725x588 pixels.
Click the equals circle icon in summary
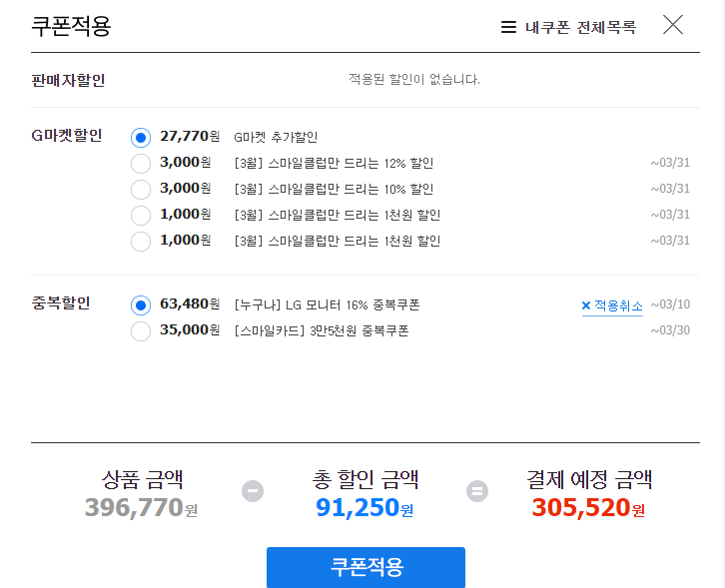477,491
